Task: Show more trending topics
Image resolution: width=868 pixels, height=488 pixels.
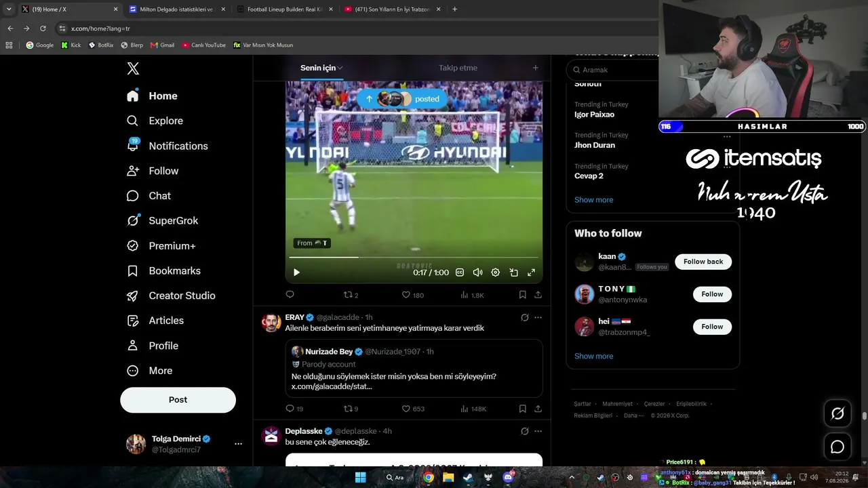Action: [593, 200]
